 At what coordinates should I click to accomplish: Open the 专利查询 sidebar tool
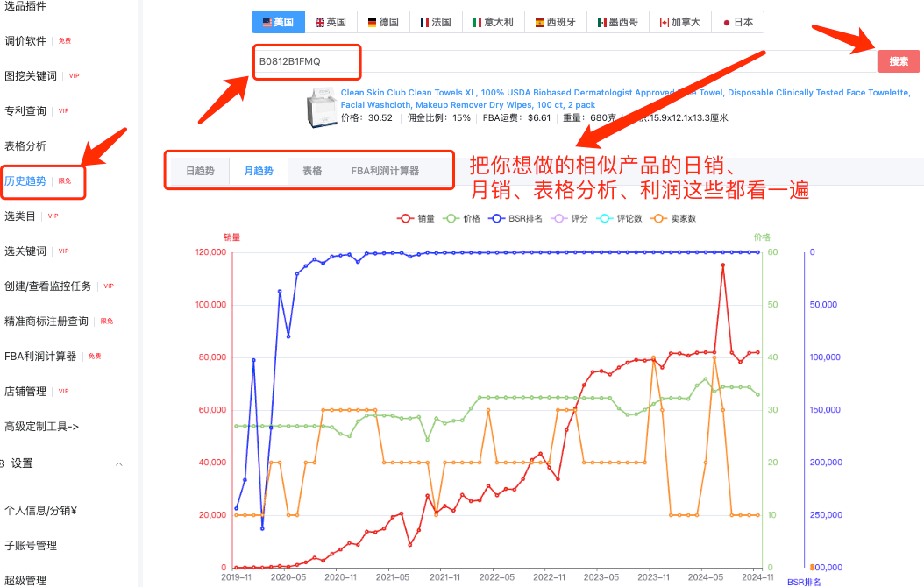tap(28, 110)
